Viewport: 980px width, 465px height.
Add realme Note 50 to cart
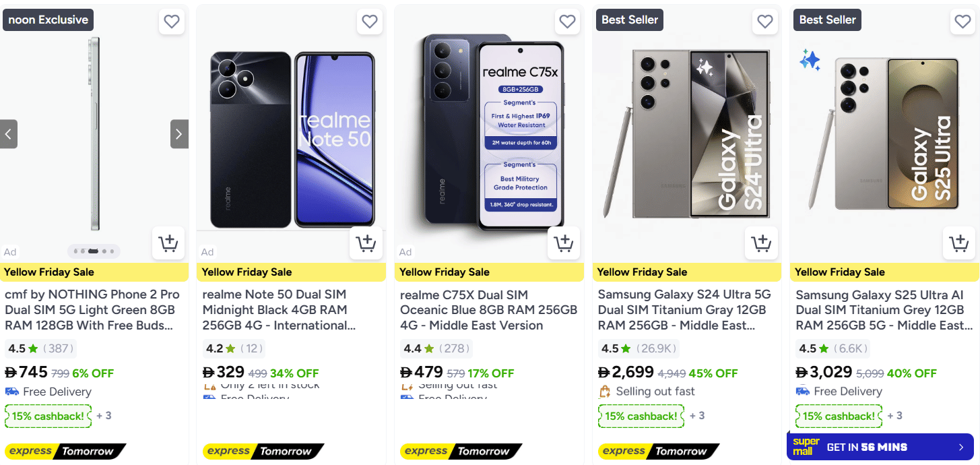(366, 243)
